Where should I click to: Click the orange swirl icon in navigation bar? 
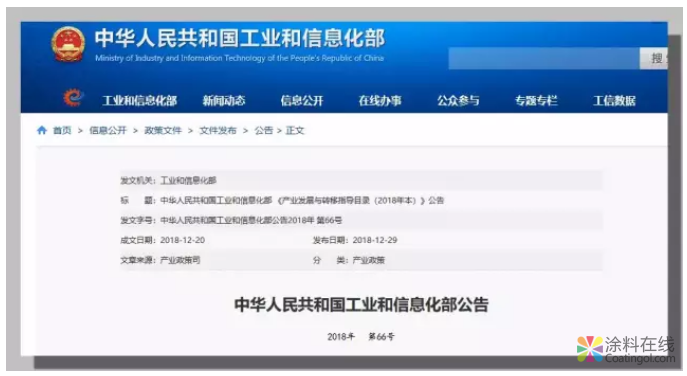pyautogui.click(x=73, y=97)
